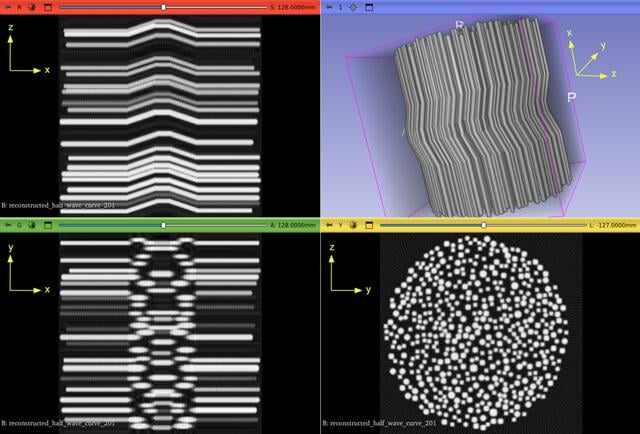Click the '1' view label in the 3D header

[340, 7]
